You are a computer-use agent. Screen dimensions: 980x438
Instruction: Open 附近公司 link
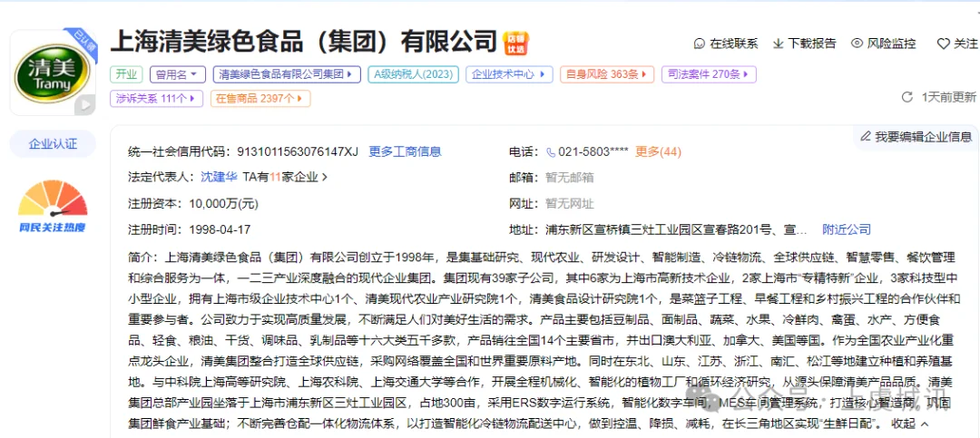(847, 230)
